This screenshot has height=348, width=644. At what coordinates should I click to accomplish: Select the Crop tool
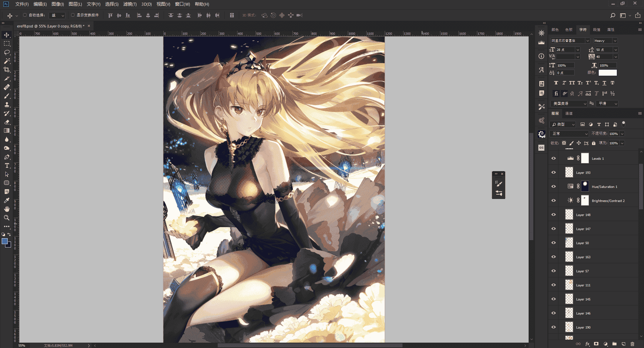pyautogui.click(x=7, y=70)
